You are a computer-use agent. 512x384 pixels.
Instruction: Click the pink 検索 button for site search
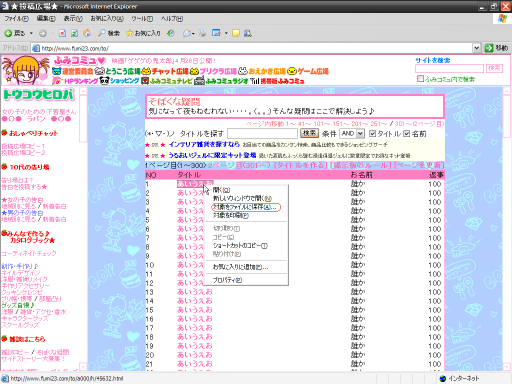[494, 68]
